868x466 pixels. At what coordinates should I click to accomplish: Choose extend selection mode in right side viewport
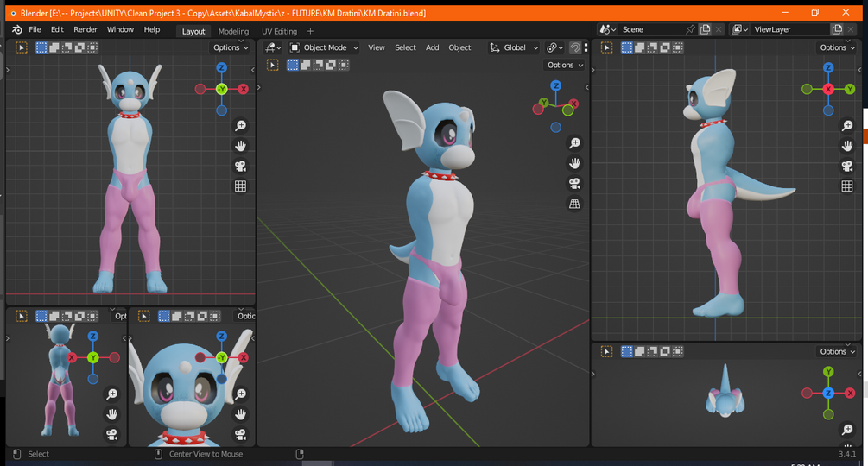point(639,47)
